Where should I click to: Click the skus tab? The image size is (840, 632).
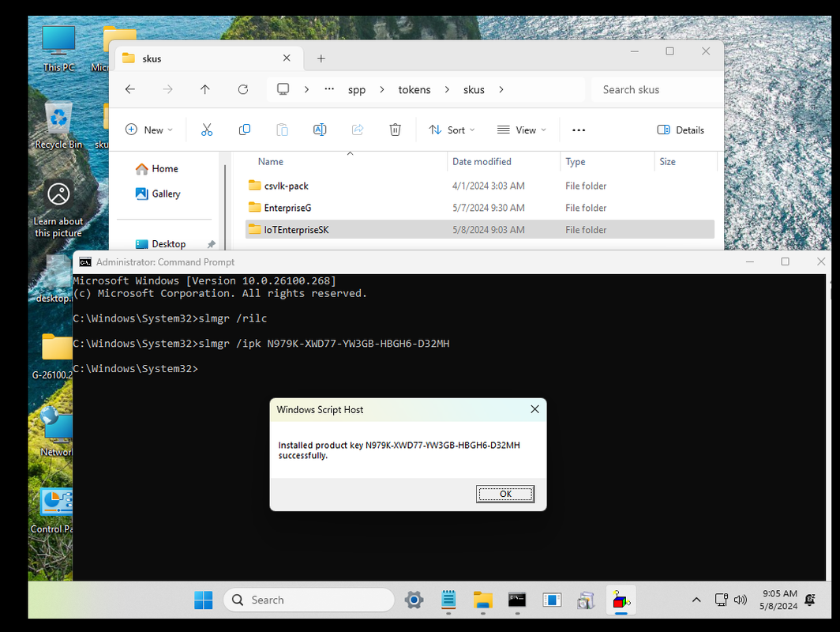click(209, 58)
